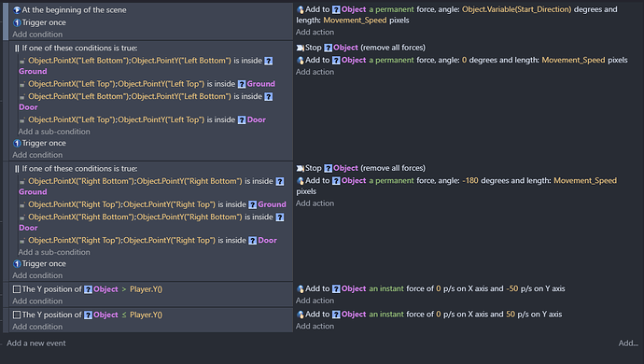Click Add condition in the Right conditions event

[37, 275]
